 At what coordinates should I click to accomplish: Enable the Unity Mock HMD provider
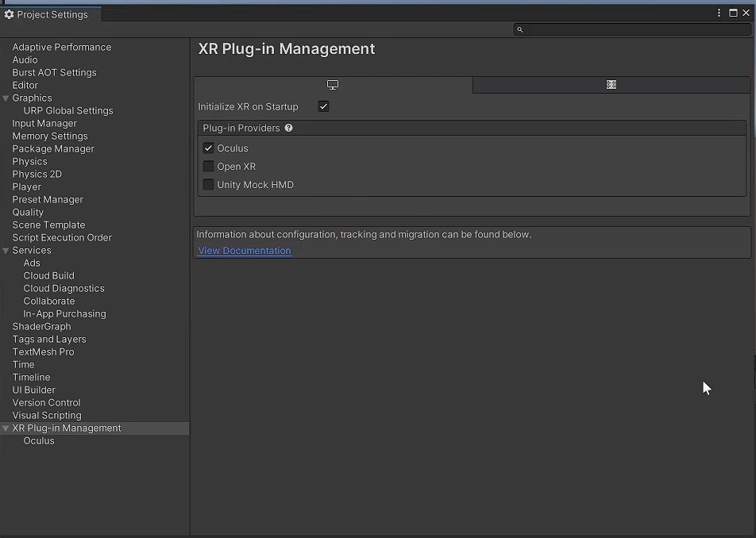pyautogui.click(x=208, y=184)
